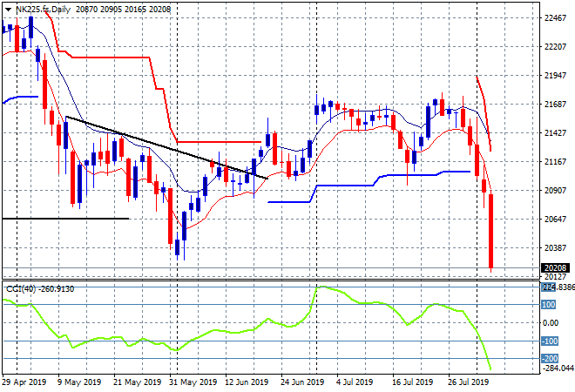Select the 24 Jun 2019 date label

302,382
